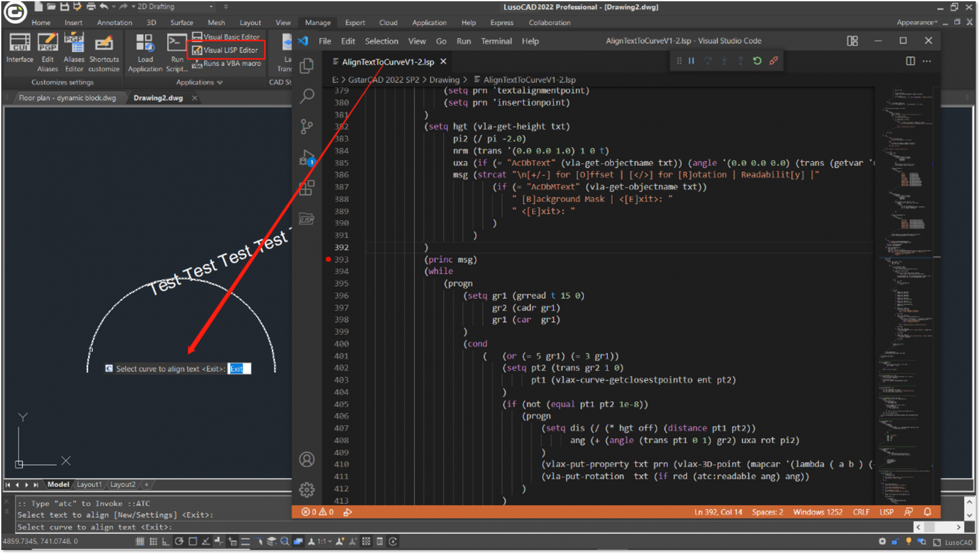Viewport: 980px width, 554px height.
Task: Switch to the Layout1 tab
Action: coord(89,484)
